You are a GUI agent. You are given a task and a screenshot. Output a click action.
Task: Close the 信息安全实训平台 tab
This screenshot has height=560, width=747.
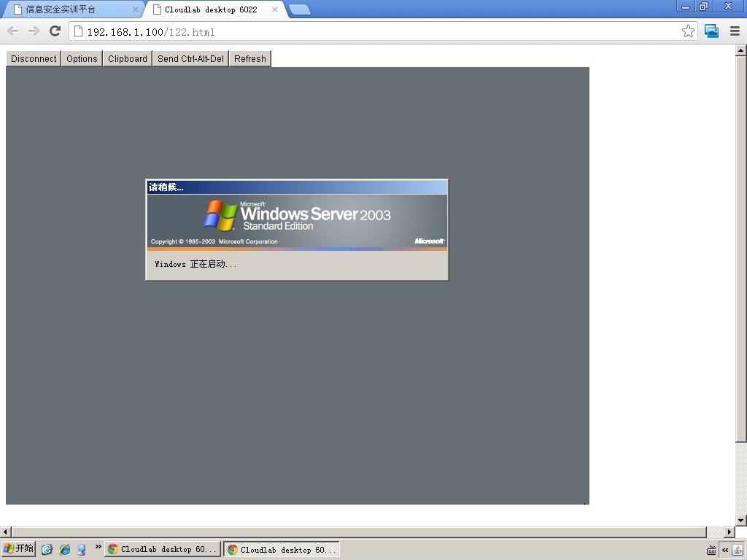135,9
